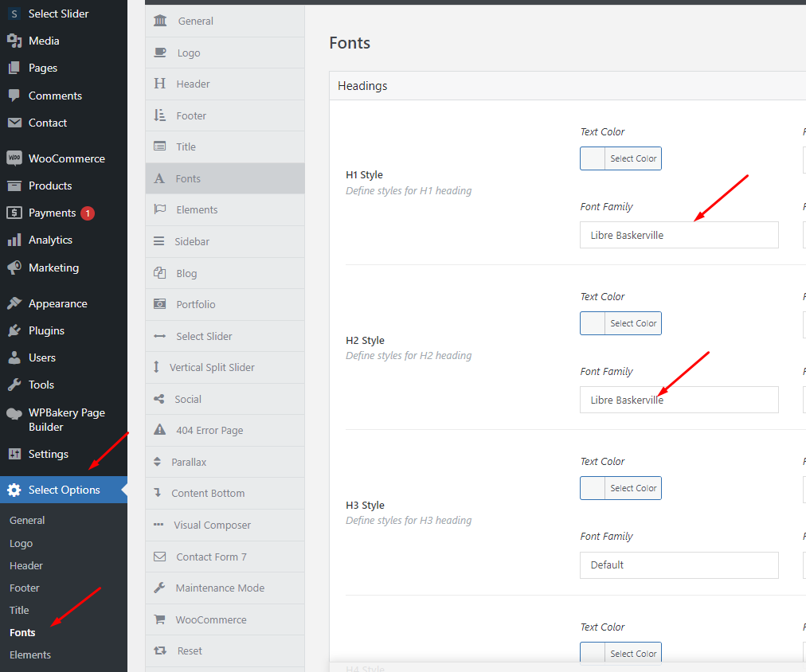Screen dimensions: 806x672
Task: Click the Appearance paintbrush icon
Action: (14, 303)
